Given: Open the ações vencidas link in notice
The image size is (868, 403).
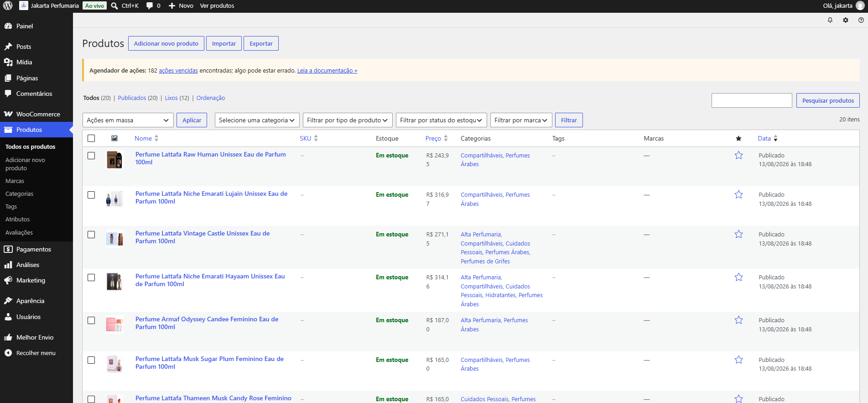Looking at the screenshot, I should (x=178, y=70).
